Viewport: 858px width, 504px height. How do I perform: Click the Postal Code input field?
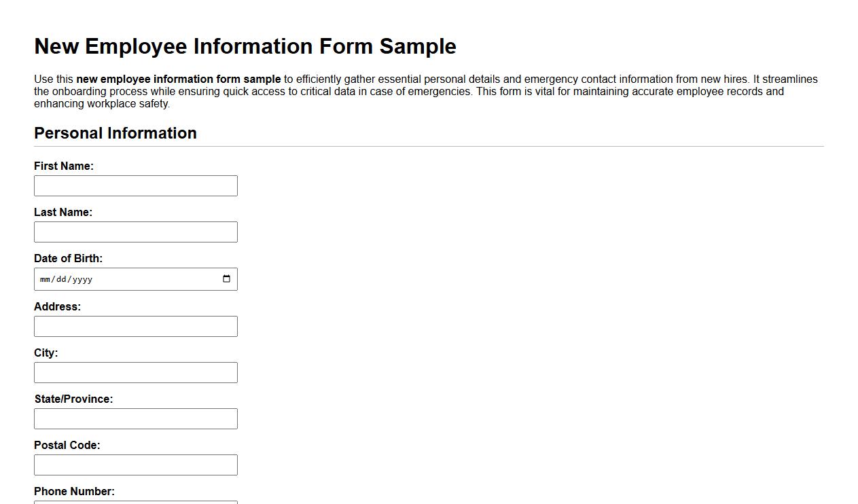pyautogui.click(x=135, y=465)
